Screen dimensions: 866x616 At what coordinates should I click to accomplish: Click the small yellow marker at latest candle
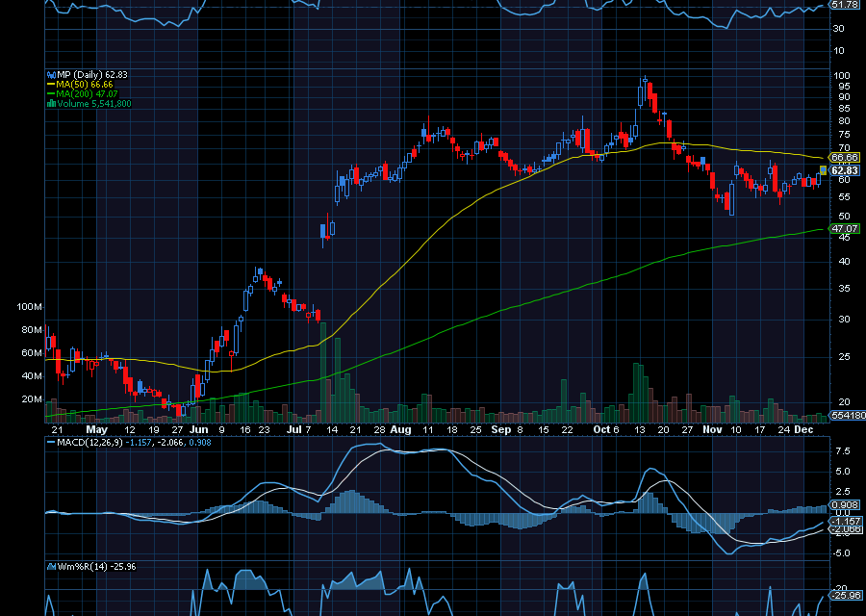point(823,169)
